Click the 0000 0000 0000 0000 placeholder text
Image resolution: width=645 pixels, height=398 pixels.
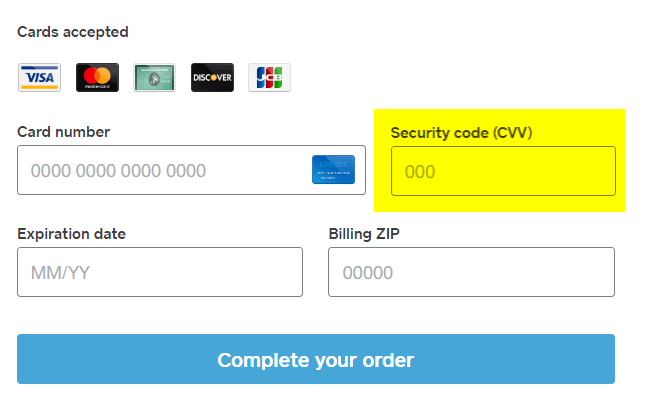[118, 171]
